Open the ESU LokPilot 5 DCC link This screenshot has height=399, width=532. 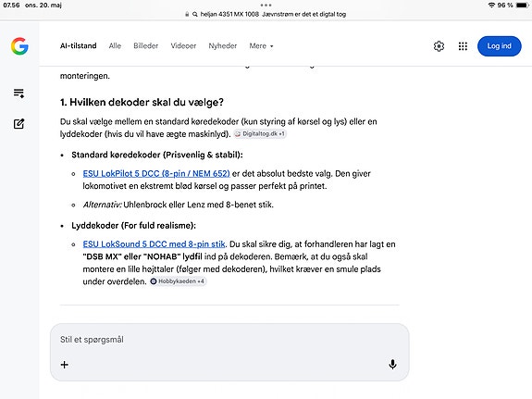pyautogui.click(x=156, y=173)
